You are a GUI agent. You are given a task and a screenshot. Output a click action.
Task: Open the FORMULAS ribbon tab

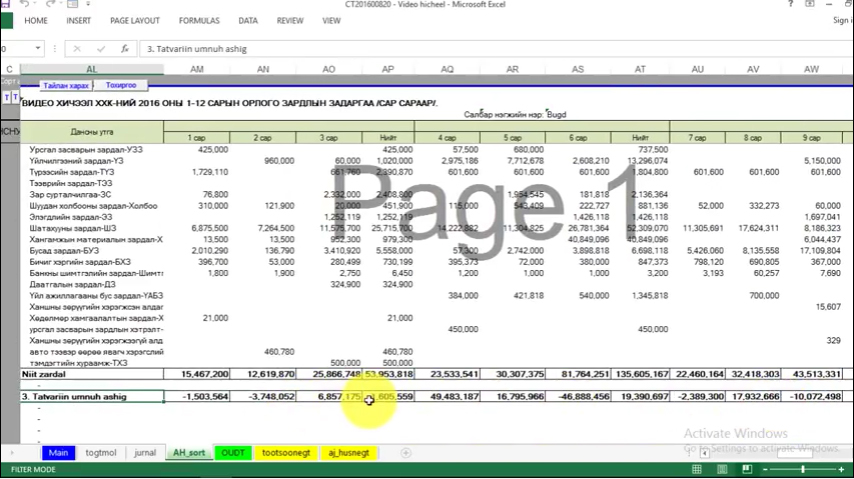[199, 20]
